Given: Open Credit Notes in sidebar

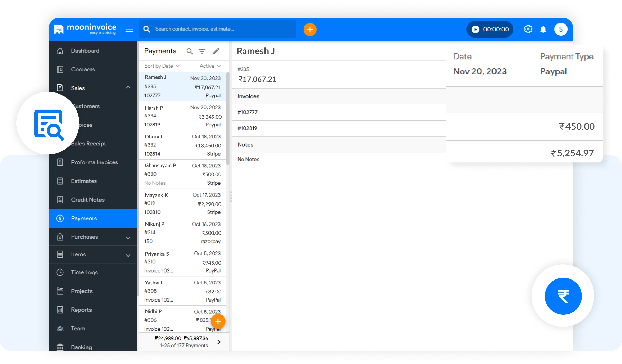Looking at the screenshot, I should (x=88, y=200).
